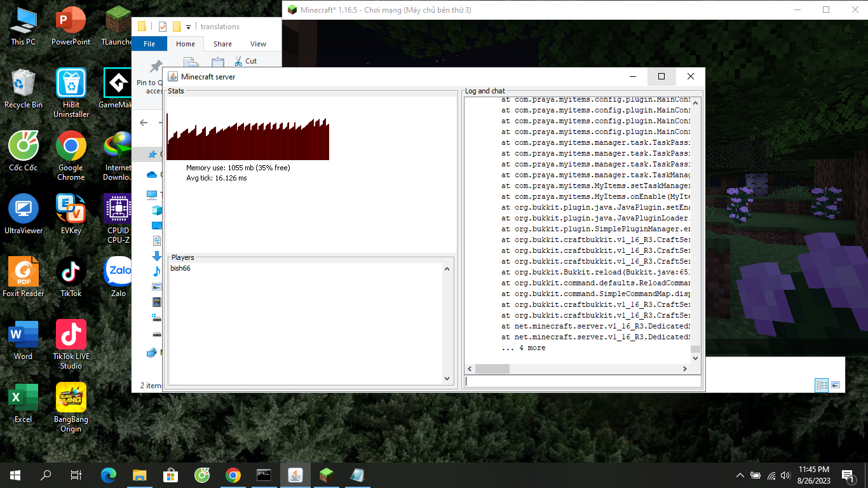This screenshot has height=488, width=868.
Task: Open Microsoft Edge from the taskbar
Action: pyautogui.click(x=109, y=475)
